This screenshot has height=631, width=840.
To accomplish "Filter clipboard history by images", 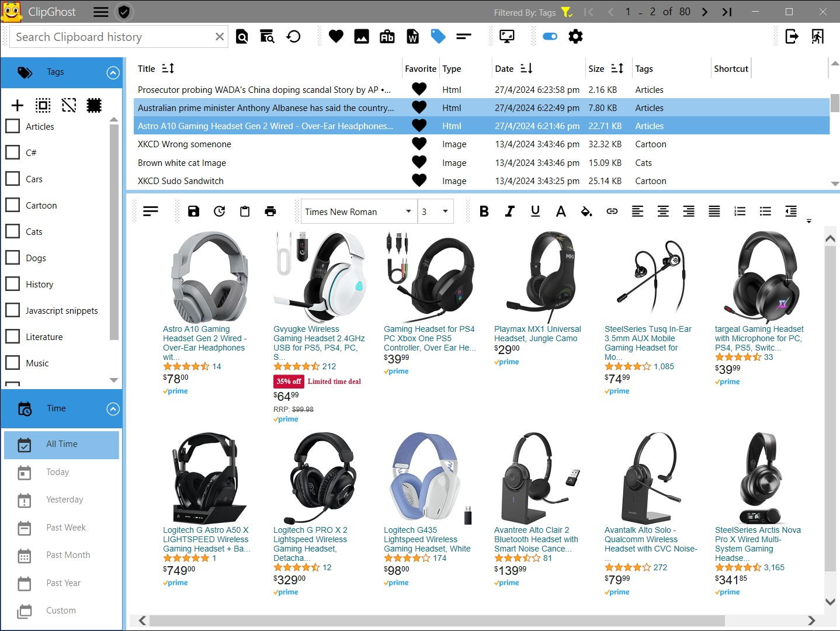I will tap(362, 37).
